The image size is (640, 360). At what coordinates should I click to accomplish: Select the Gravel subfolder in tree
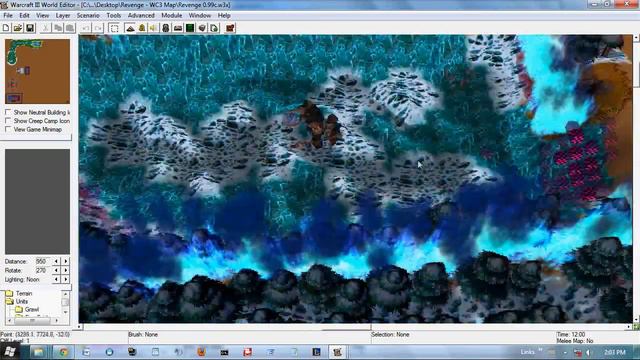32,309
